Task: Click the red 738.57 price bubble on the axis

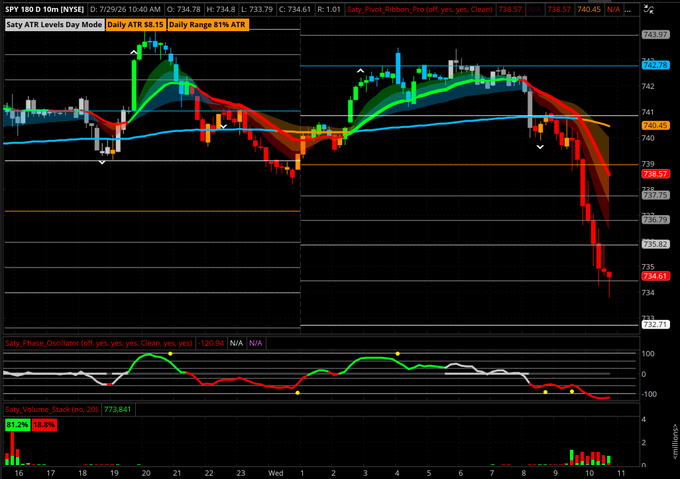Action: point(655,174)
